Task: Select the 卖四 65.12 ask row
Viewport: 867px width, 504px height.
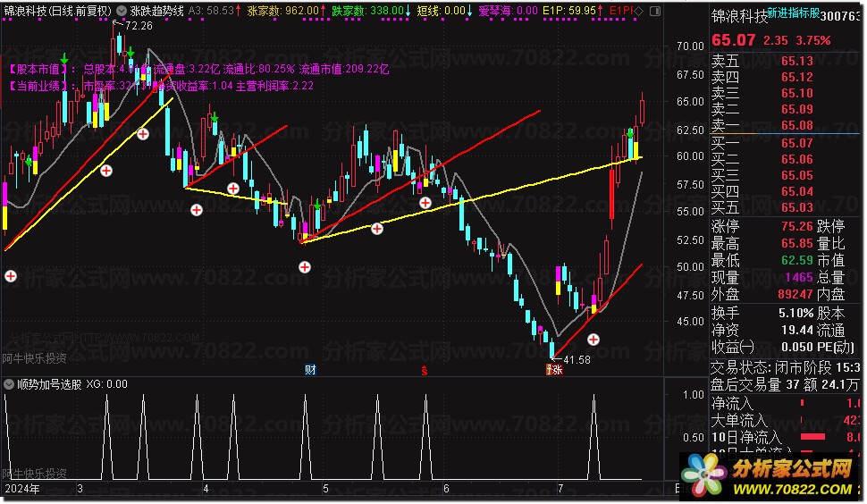Action: 762,77
